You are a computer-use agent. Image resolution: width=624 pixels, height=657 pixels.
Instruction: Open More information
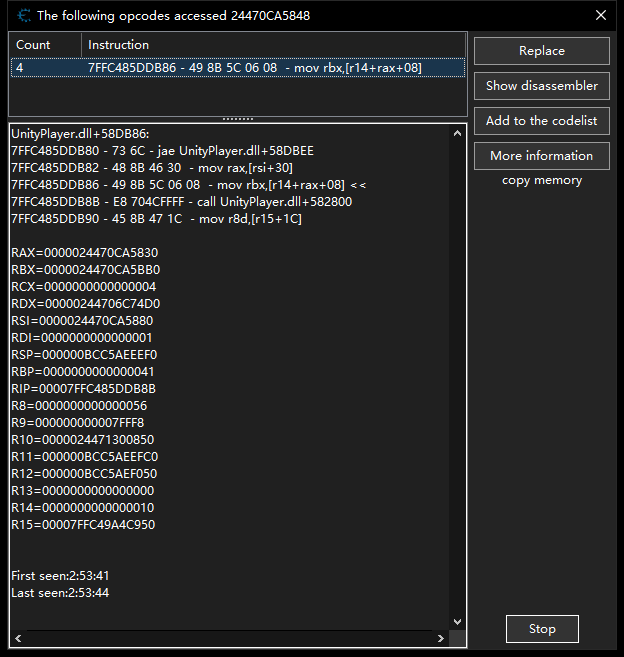pos(541,156)
